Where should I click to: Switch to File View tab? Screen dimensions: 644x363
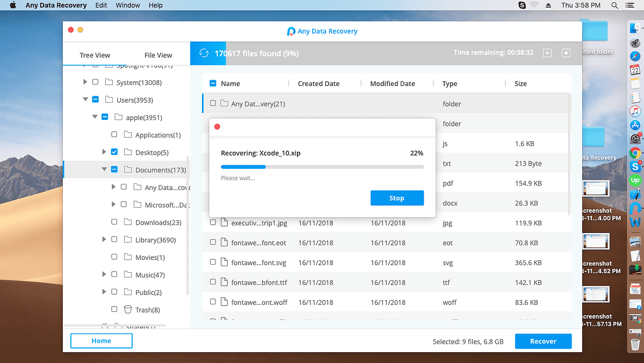point(158,55)
